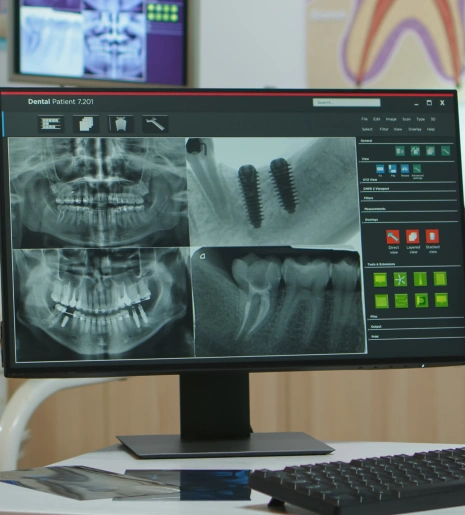Viewport: 465px width, 515px height.
Task: Open Advanced settings icon in View section
Action: [417, 169]
